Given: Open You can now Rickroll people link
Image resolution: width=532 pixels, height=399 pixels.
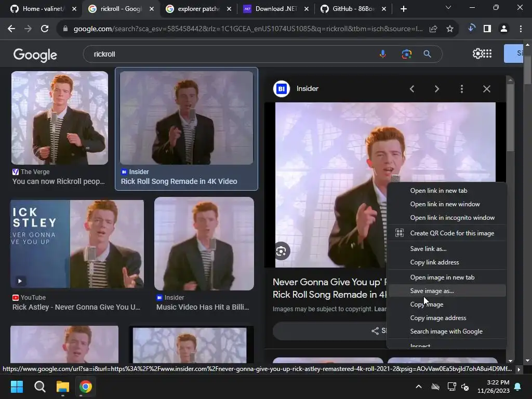Looking at the screenshot, I should coord(58,181).
